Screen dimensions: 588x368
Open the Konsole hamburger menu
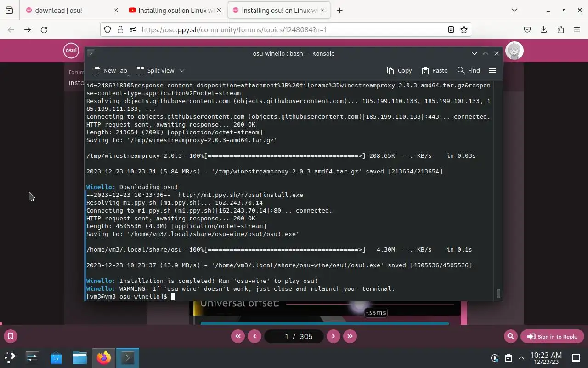click(492, 70)
